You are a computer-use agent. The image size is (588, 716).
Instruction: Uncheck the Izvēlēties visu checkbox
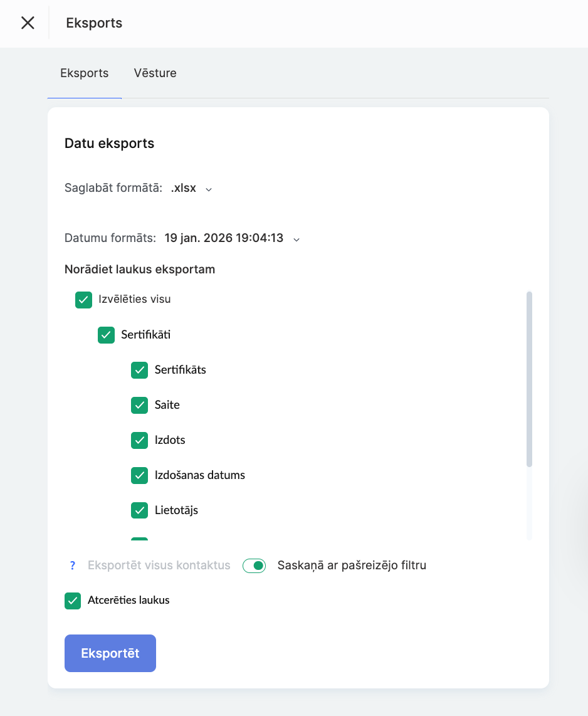[84, 300]
